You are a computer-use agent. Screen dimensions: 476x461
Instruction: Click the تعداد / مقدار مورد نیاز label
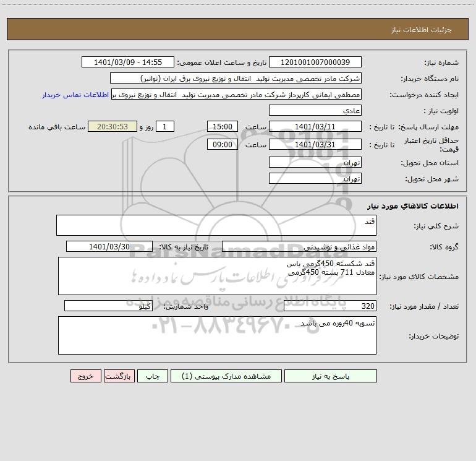coord(424,307)
